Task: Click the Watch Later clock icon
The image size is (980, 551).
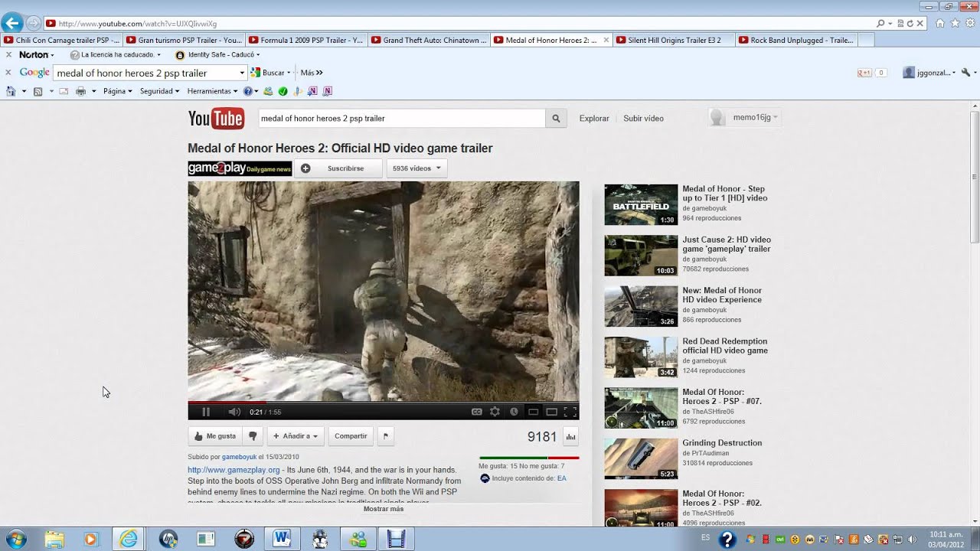Action: click(514, 412)
